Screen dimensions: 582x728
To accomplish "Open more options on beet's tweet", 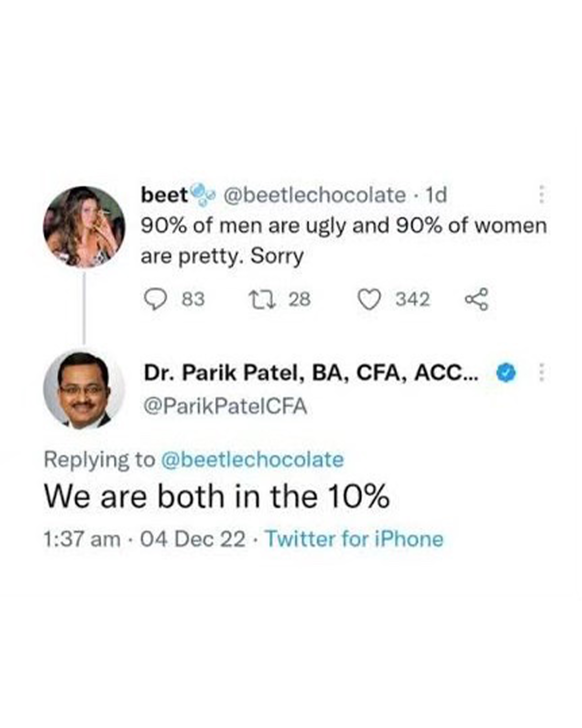I will [x=541, y=194].
